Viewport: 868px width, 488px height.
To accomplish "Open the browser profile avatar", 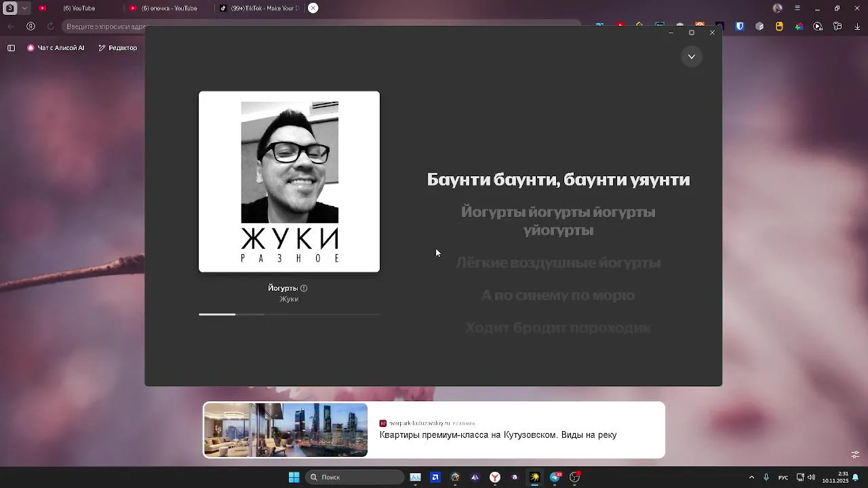I will click(778, 8).
